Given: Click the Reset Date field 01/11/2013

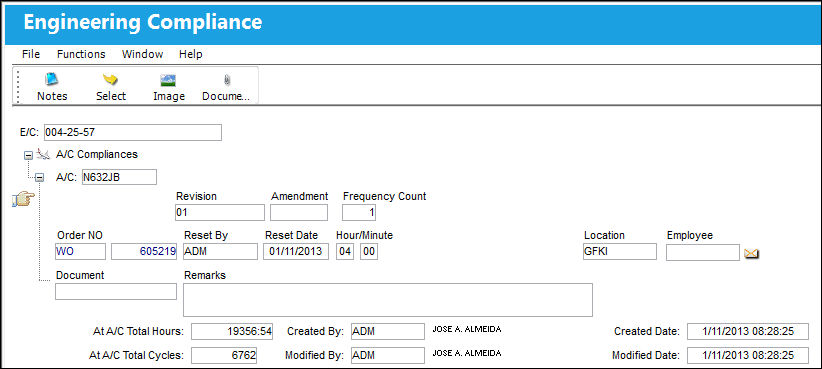Looking at the screenshot, I should coord(296,252).
